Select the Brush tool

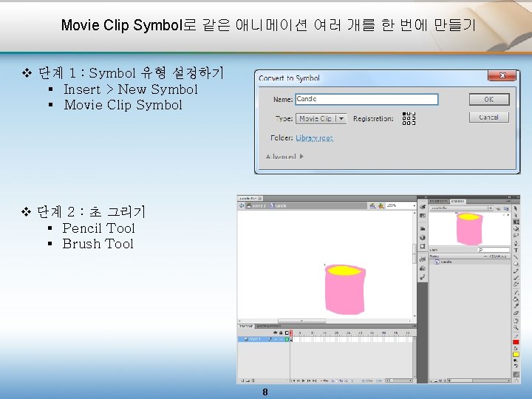pyautogui.click(x=516, y=277)
